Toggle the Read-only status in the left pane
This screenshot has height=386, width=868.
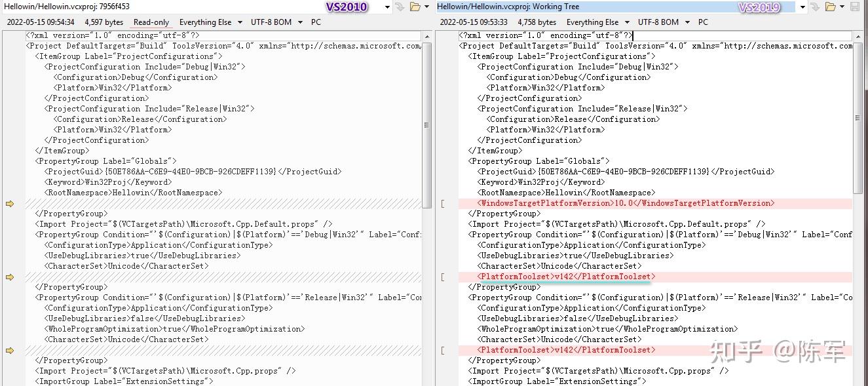[x=151, y=22]
